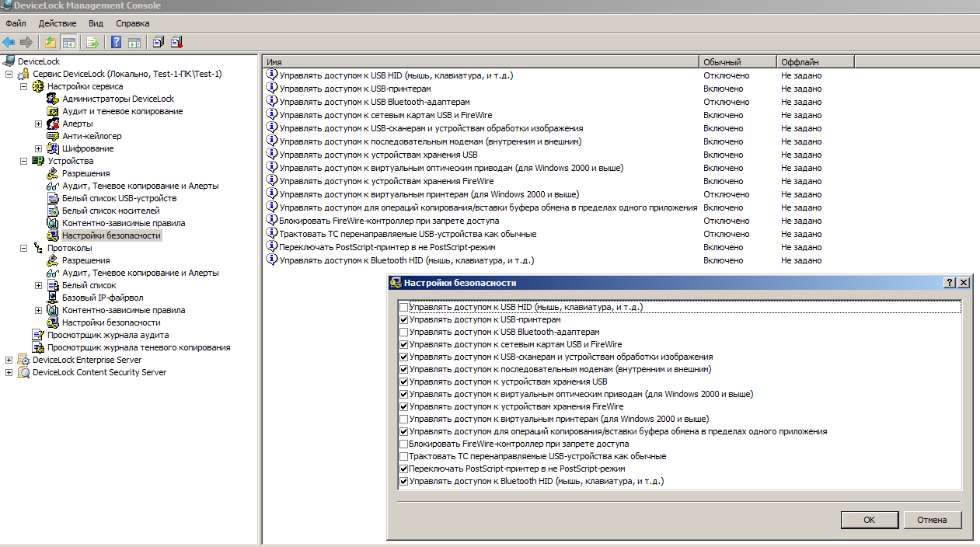The image size is (980, 547).
Task: Sort list by the Имя column header
Action: (481, 61)
